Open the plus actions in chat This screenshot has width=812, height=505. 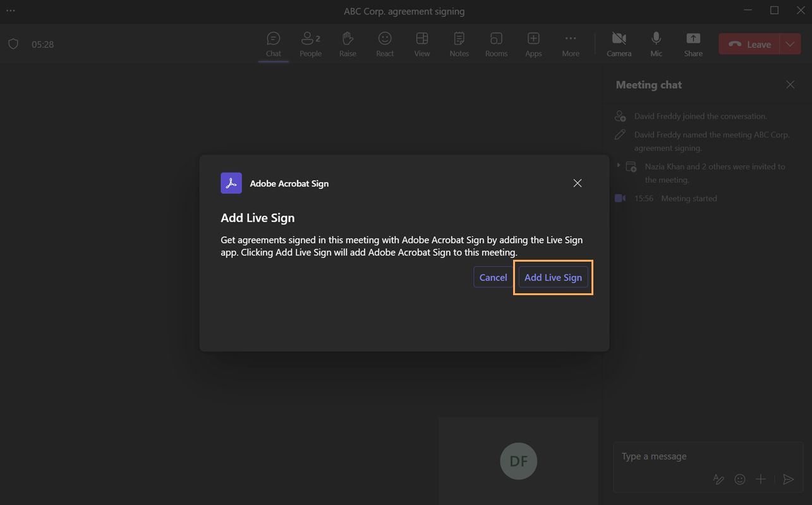coord(761,480)
